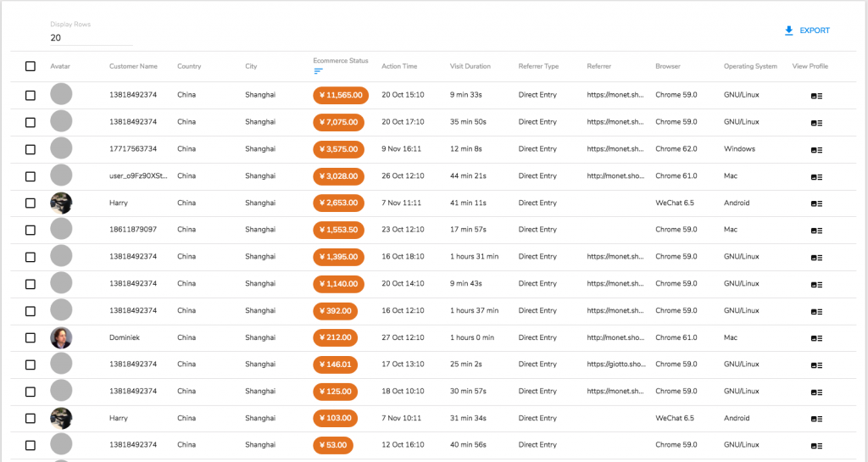Click Harry's avatar thumbnail at 7 Nov 11:11
Image resolution: width=868 pixels, height=462 pixels.
[61, 203]
